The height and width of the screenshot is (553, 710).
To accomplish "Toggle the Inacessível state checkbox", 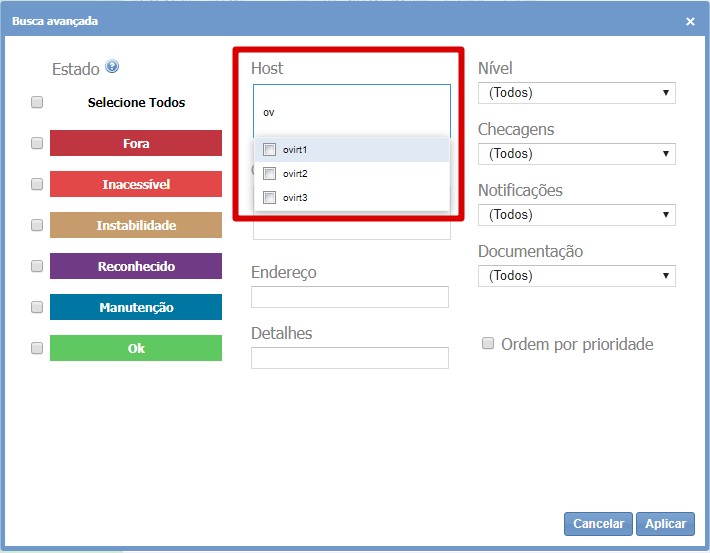I will tap(37, 184).
